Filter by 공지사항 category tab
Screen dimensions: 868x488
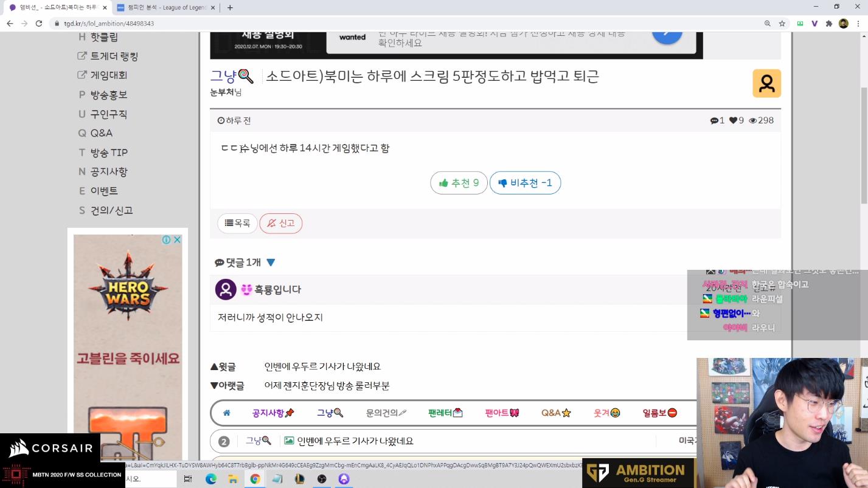coord(273,413)
